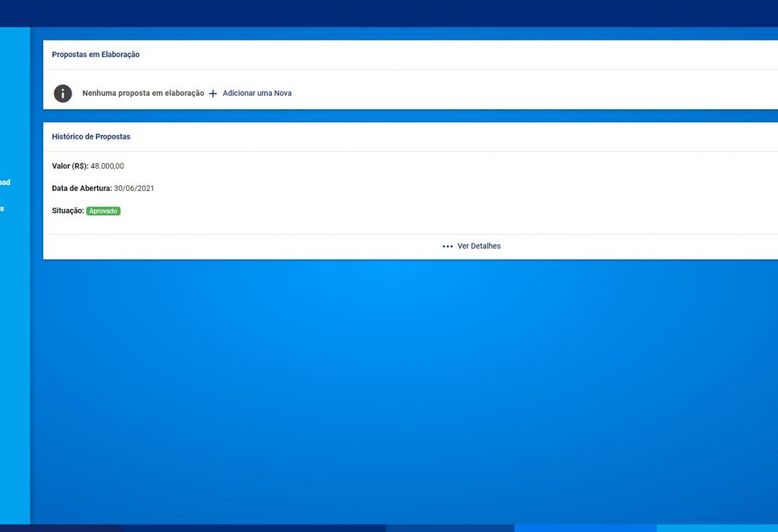The height and width of the screenshot is (532, 778).
Task: Click the 30/06/2021 opening date
Action: pyautogui.click(x=134, y=188)
